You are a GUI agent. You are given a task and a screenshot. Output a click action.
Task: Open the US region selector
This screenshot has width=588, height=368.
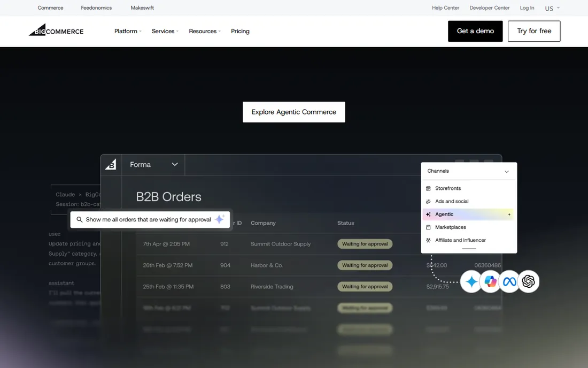pyautogui.click(x=552, y=8)
